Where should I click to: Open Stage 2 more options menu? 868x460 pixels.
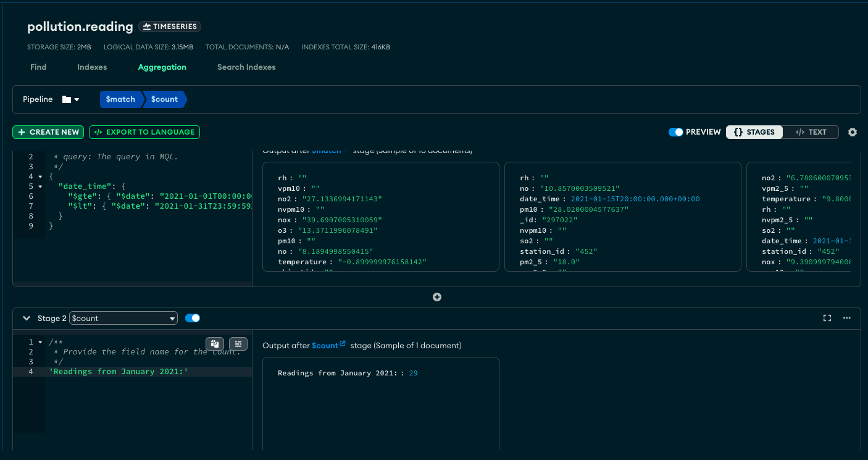pos(847,318)
